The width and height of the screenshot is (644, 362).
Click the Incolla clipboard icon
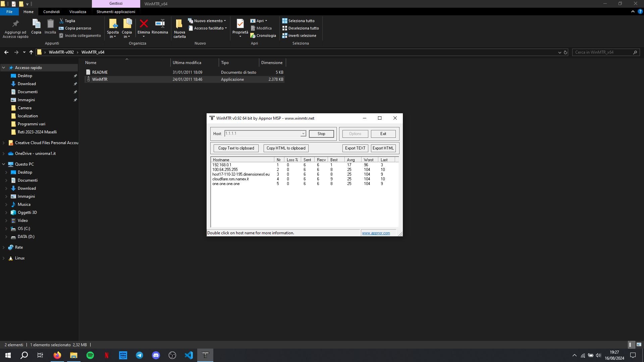pyautogui.click(x=50, y=24)
